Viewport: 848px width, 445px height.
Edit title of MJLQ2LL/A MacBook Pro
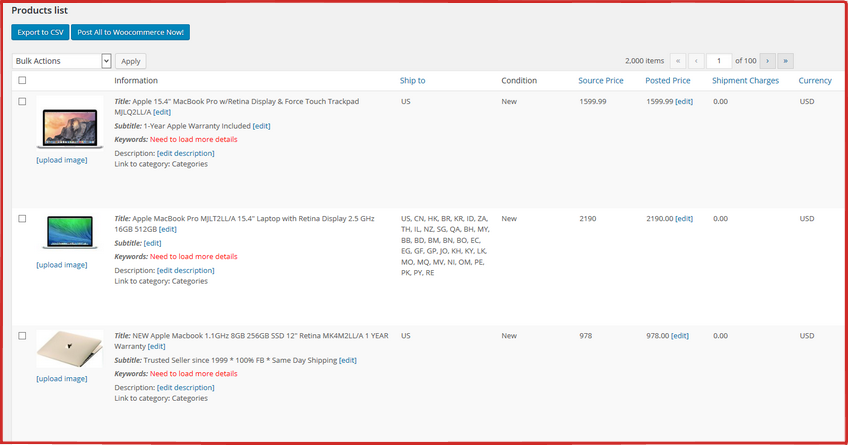162,112
